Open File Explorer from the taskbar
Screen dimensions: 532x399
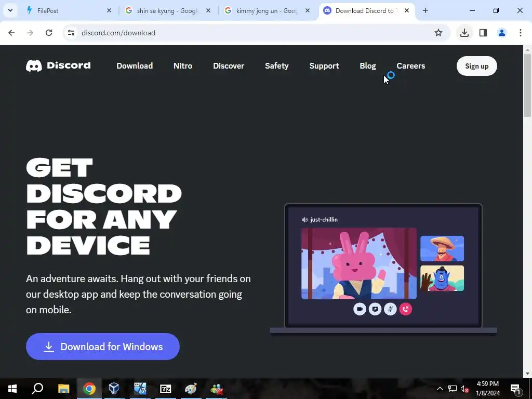click(x=63, y=389)
